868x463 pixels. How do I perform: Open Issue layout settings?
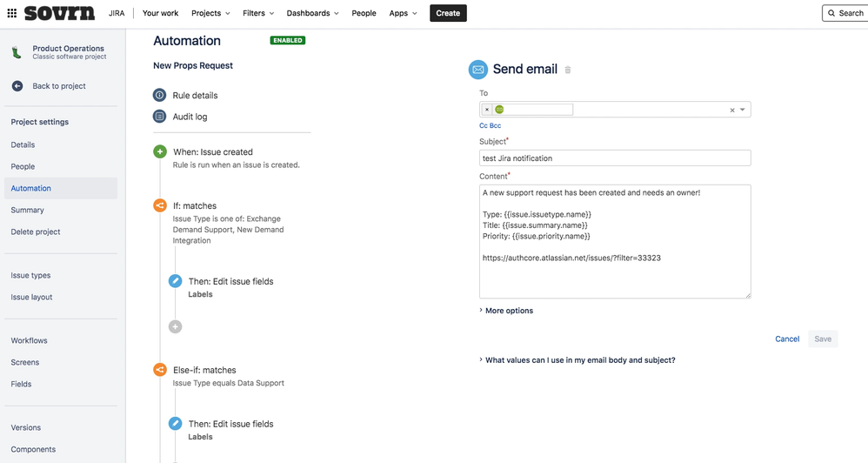point(31,297)
